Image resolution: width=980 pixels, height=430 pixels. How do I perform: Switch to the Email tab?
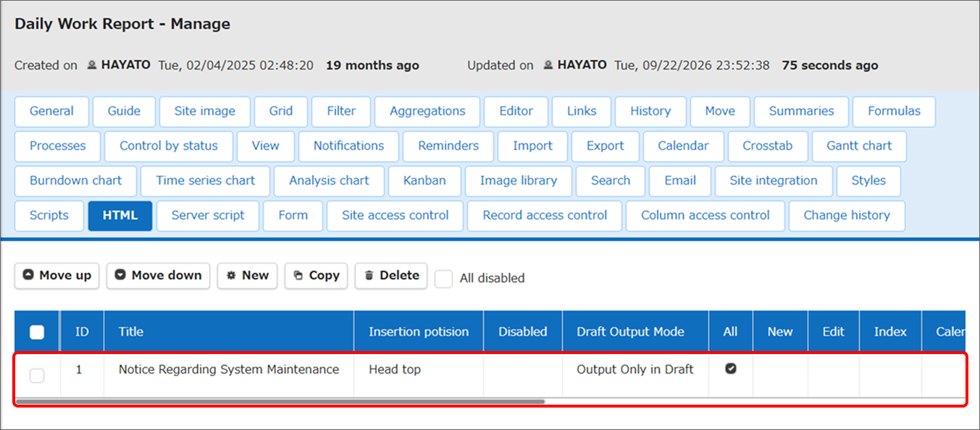pyautogui.click(x=680, y=181)
